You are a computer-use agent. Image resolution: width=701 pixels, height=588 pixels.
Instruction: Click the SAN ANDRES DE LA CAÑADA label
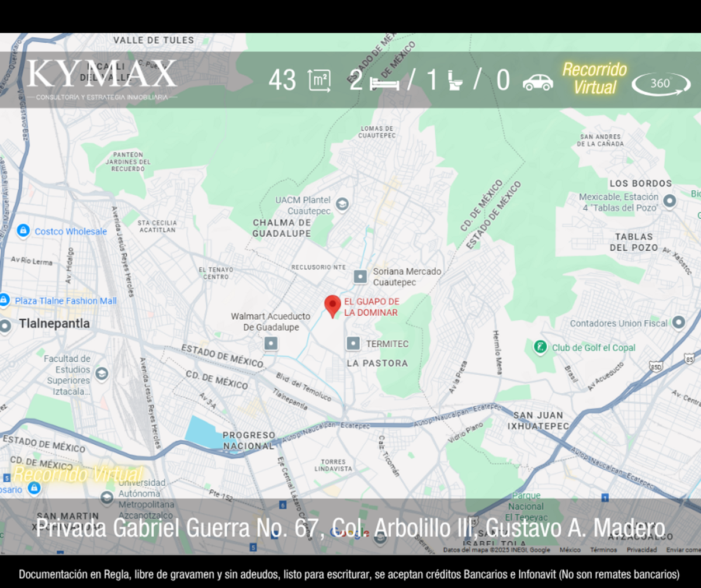pyautogui.click(x=601, y=140)
